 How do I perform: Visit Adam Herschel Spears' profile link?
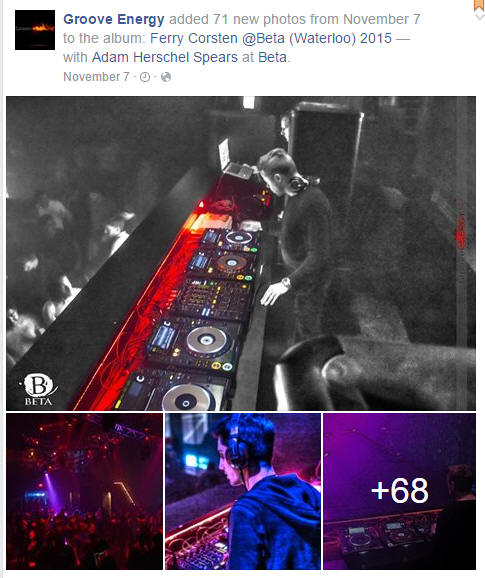[x=165, y=58]
